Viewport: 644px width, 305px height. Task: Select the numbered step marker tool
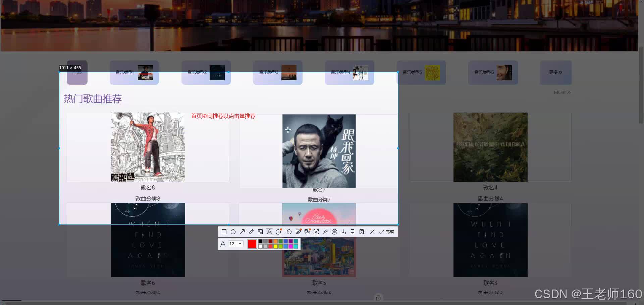coord(278,232)
